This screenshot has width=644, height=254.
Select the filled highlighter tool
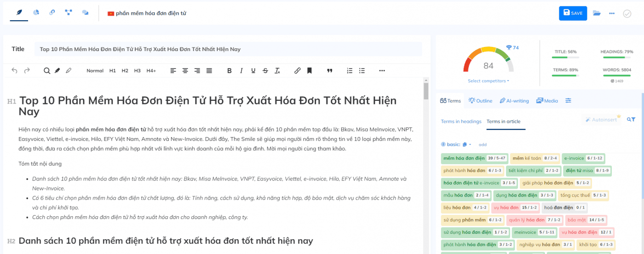coord(57,70)
